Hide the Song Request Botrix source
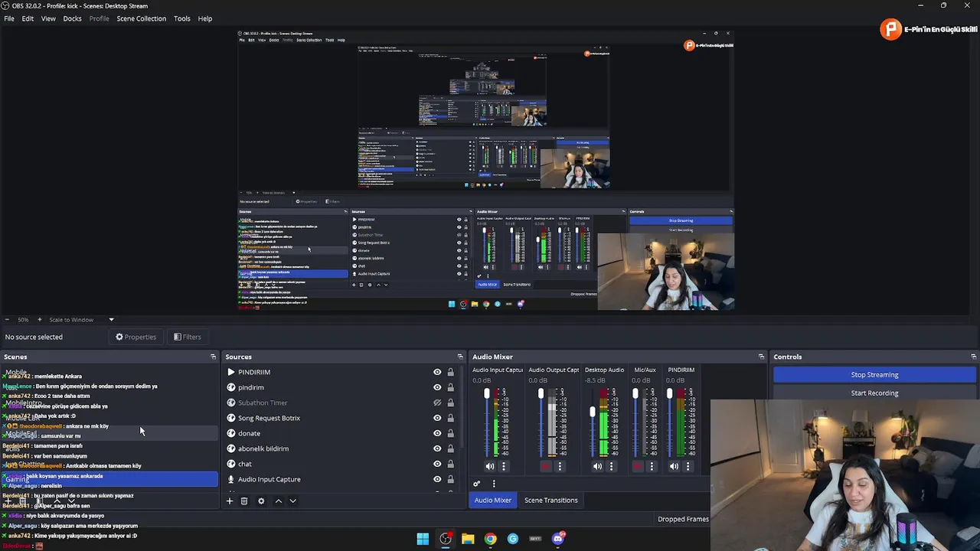Viewport: 980px width, 551px height. tap(437, 418)
